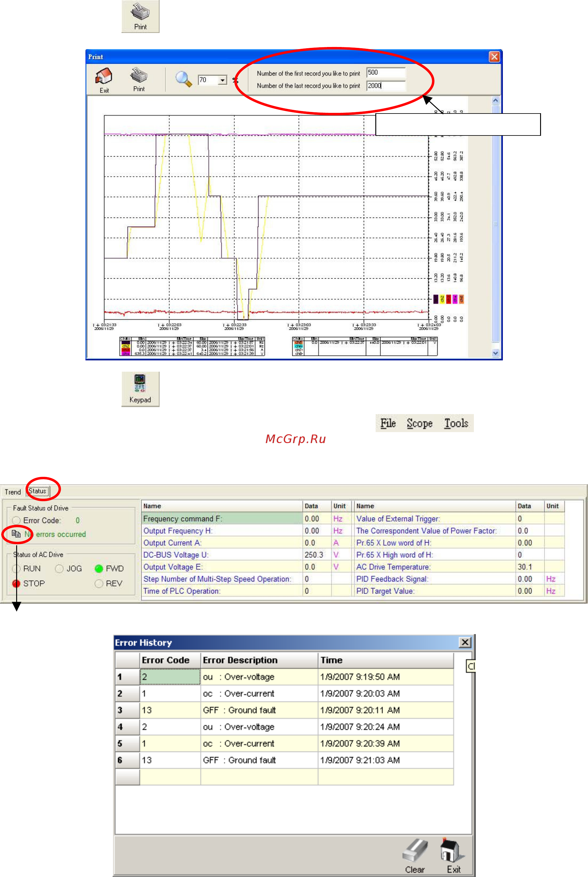Image resolution: width=588 pixels, height=877 pixels.
Task: Open error history icon beside 'No errors occurred'
Action: [16, 533]
